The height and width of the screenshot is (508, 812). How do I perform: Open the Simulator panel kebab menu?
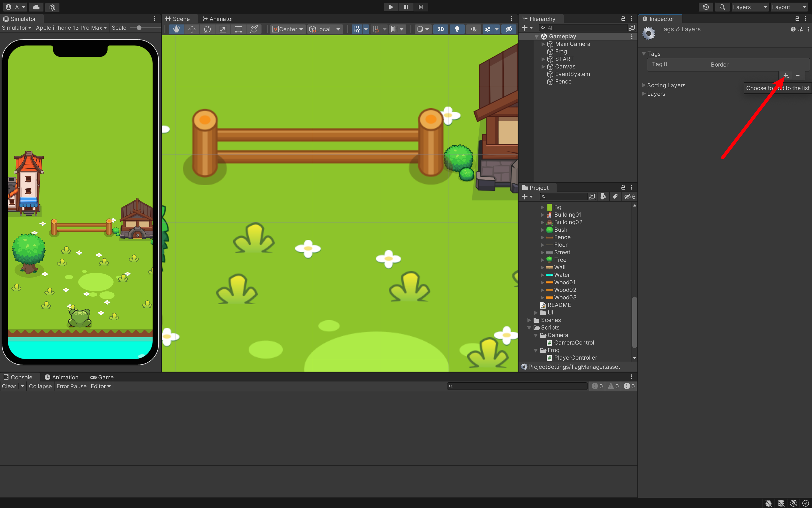154,19
